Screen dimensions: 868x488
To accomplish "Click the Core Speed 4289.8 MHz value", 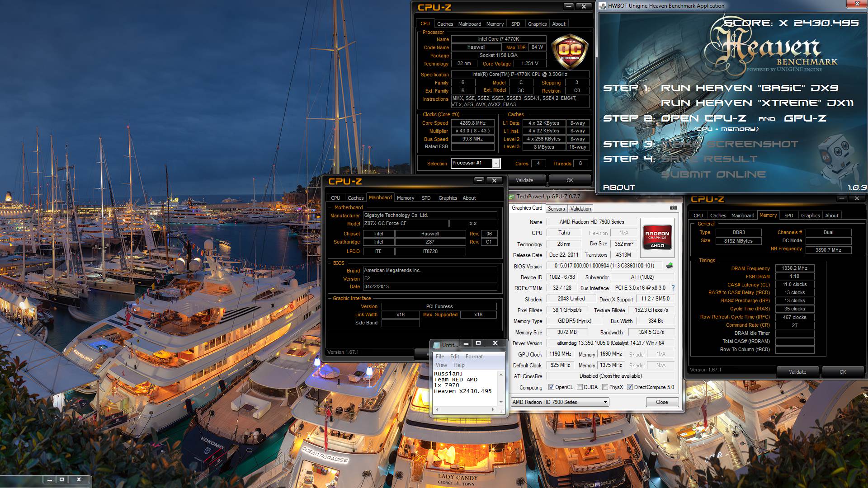I will pos(472,123).
